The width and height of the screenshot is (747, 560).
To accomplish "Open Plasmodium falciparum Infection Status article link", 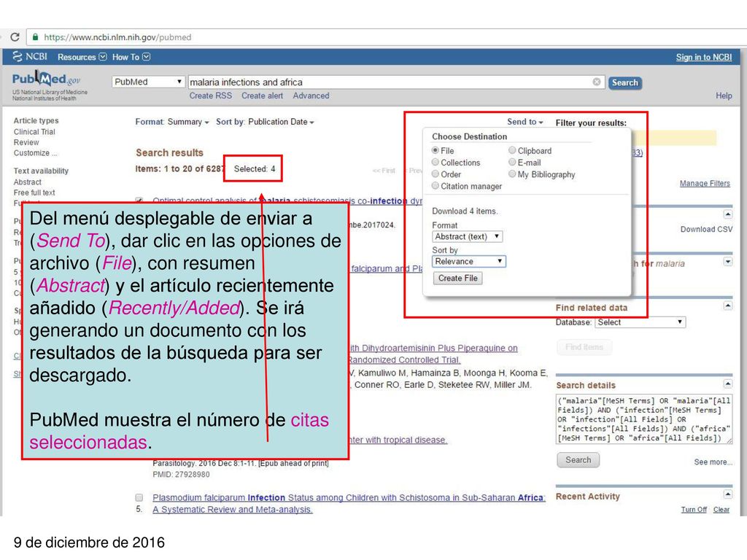I will click(x=349, y=503).
